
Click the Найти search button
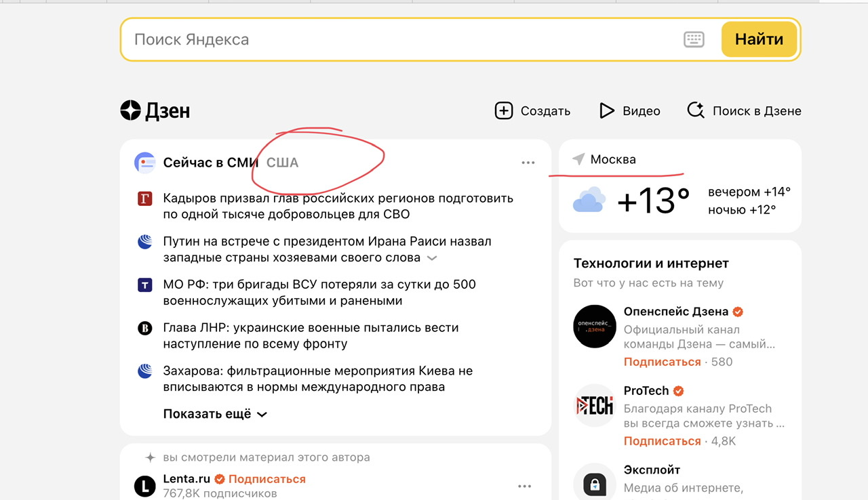pos(759,39)
